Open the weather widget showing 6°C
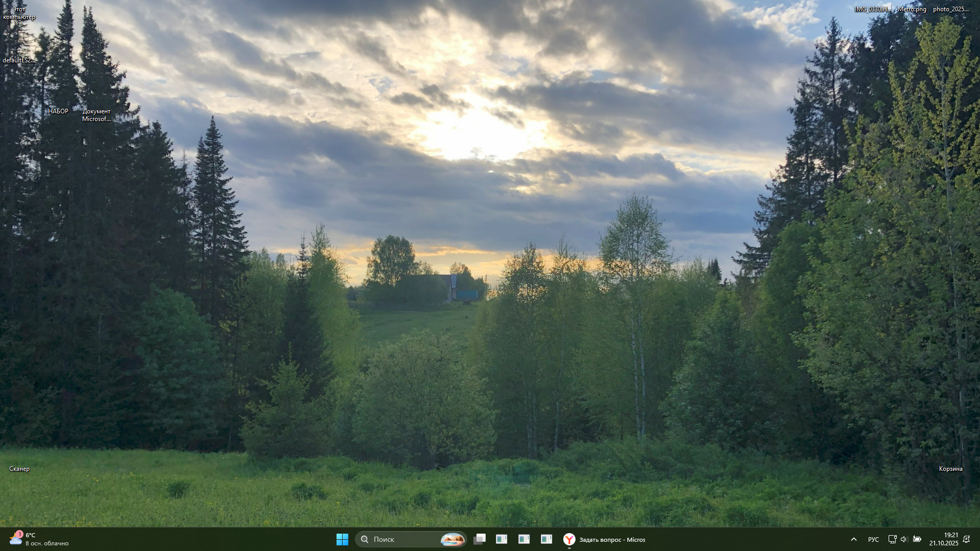 pos(39,539)
